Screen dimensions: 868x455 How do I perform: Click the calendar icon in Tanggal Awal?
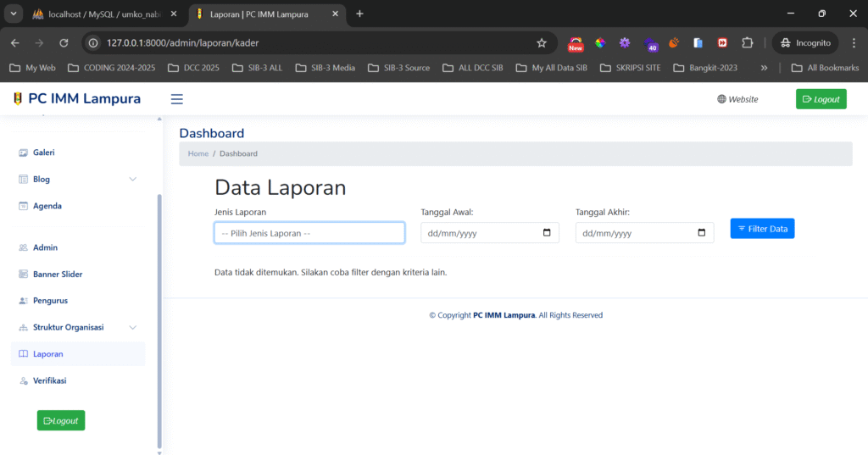[547, 233]
